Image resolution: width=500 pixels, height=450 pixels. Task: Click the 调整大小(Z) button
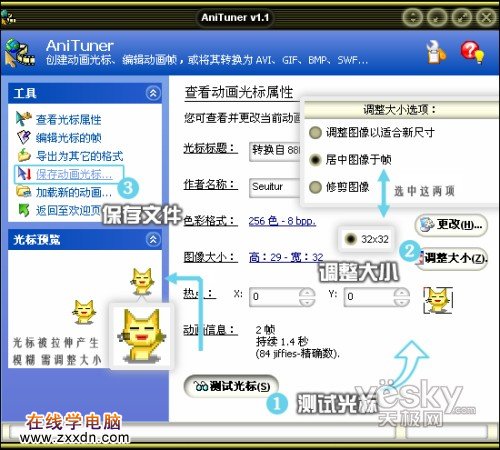453,258
